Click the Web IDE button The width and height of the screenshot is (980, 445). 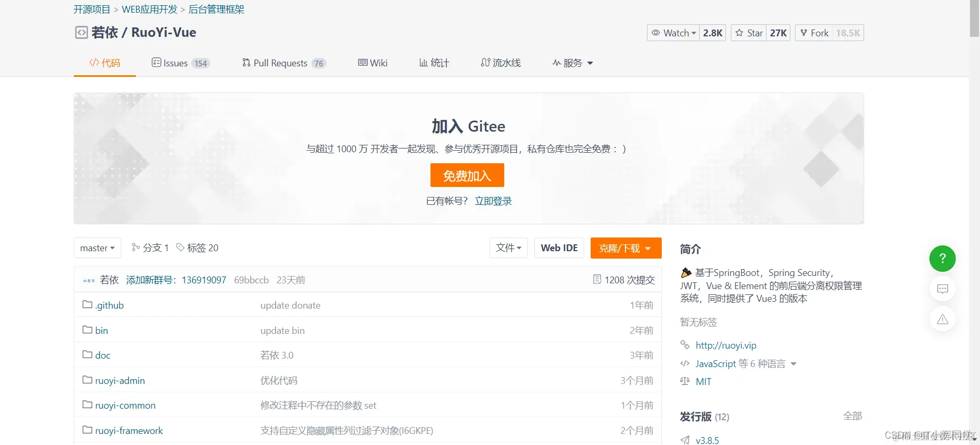[559, 248]
